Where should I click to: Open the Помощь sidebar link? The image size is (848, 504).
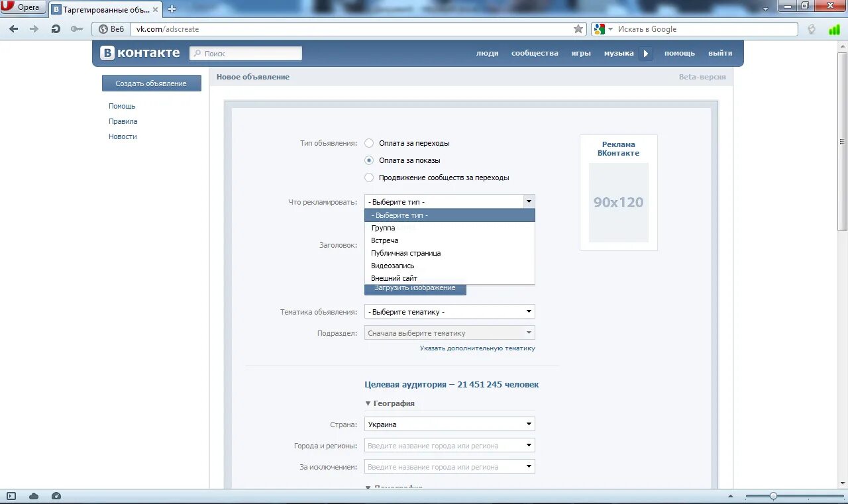[122, 106]
